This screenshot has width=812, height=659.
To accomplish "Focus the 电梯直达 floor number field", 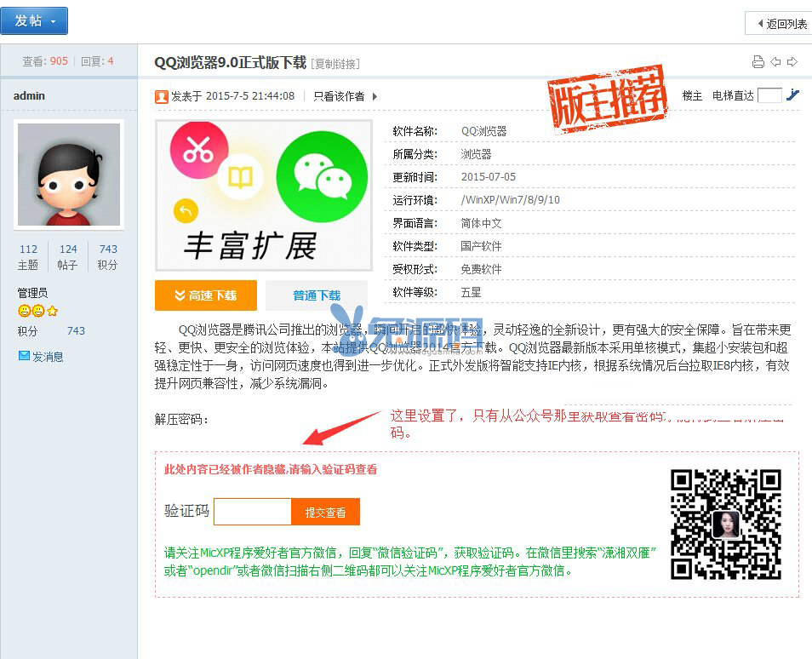I will (x=769, y=95).
